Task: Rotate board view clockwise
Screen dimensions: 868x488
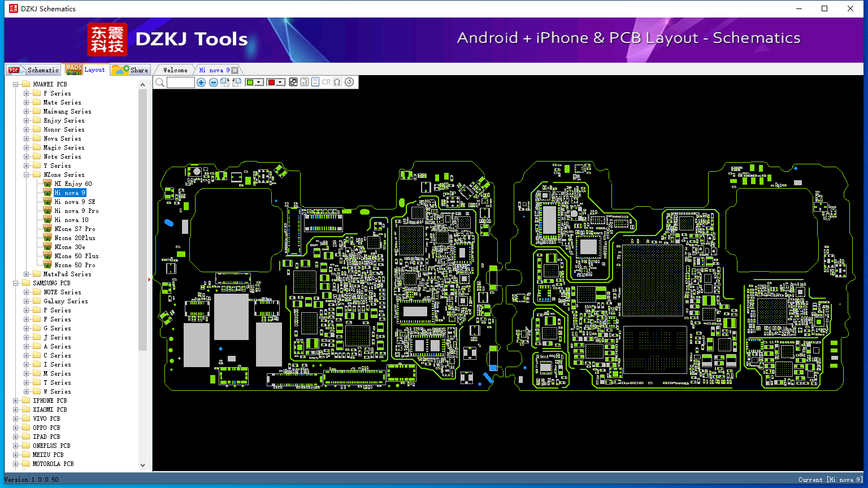Action: coord(225,82)
